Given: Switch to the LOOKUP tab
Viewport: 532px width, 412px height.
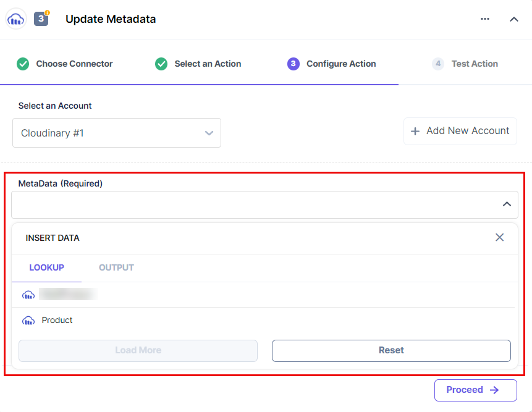Looking at the screenshot, I should (46, 267).
